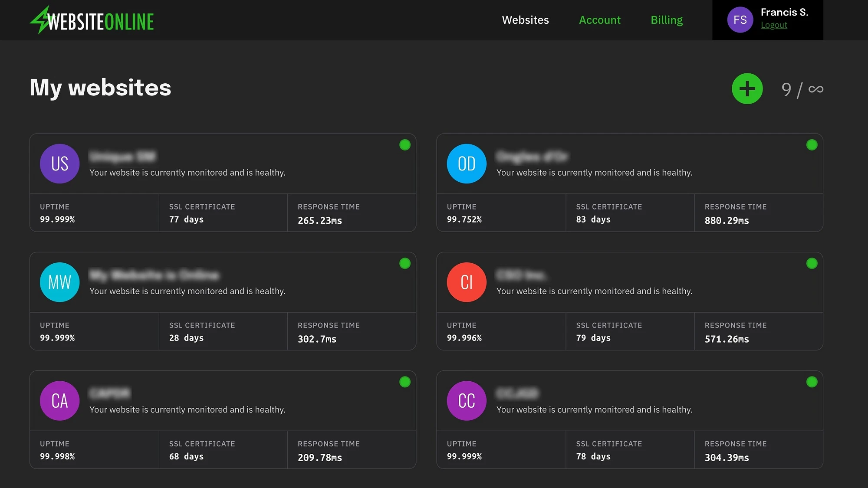Click green status dot on CC card
The image size is (868, 488).
tap(812, 382)
